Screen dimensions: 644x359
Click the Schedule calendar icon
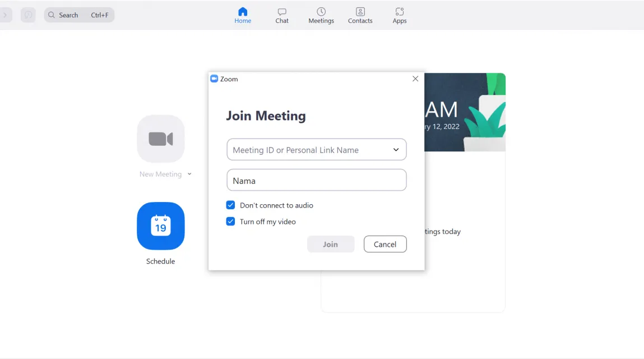click(x=161, y=225)
